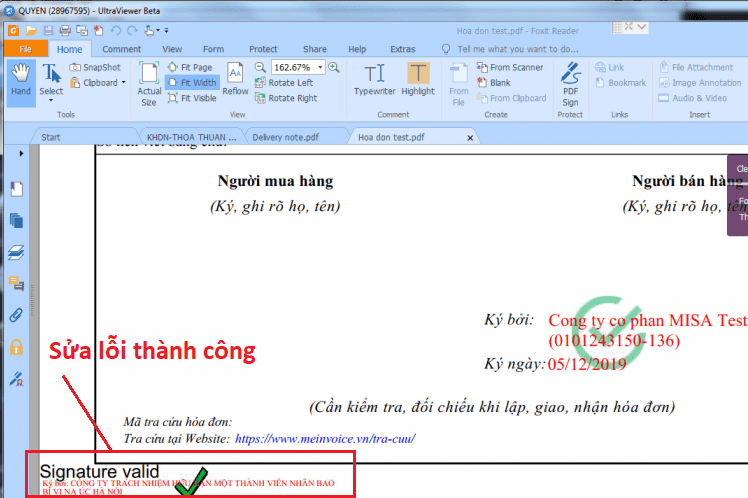Click the 162.67% zoom level field

tap(293, 67)
